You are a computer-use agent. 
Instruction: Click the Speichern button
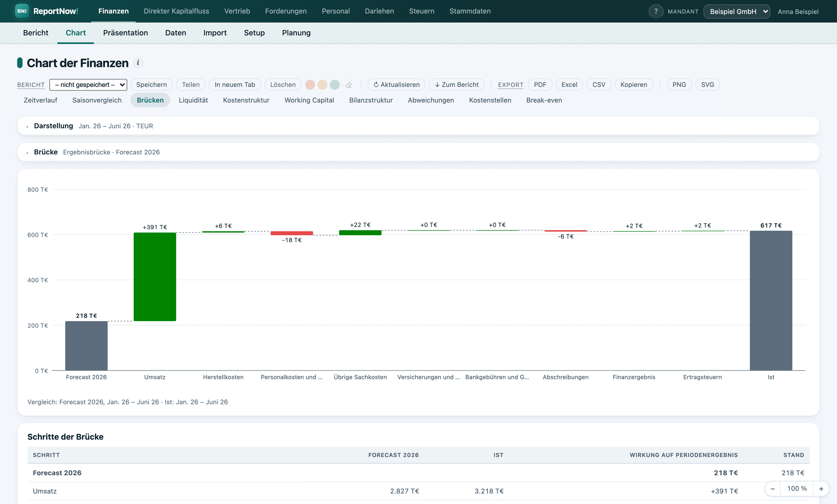point(151,85)
